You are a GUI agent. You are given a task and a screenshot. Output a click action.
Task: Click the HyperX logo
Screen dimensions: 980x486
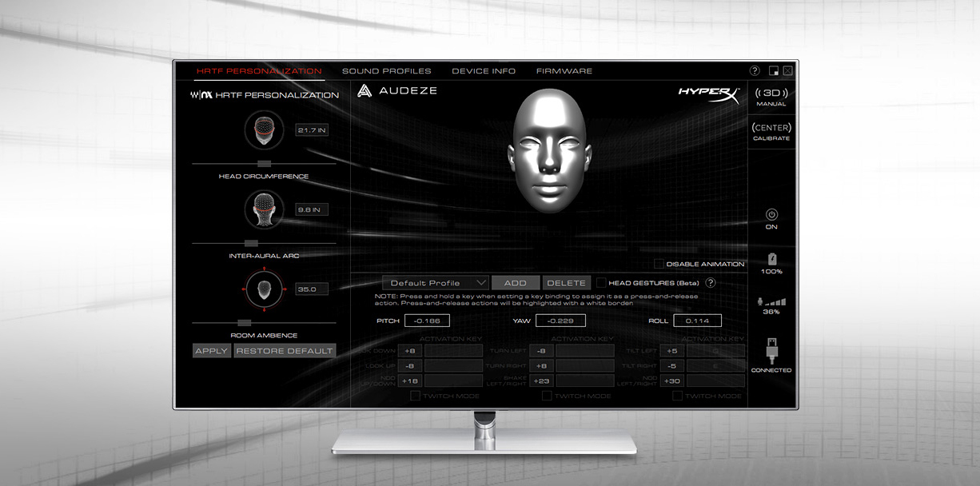tap(709, 95)
